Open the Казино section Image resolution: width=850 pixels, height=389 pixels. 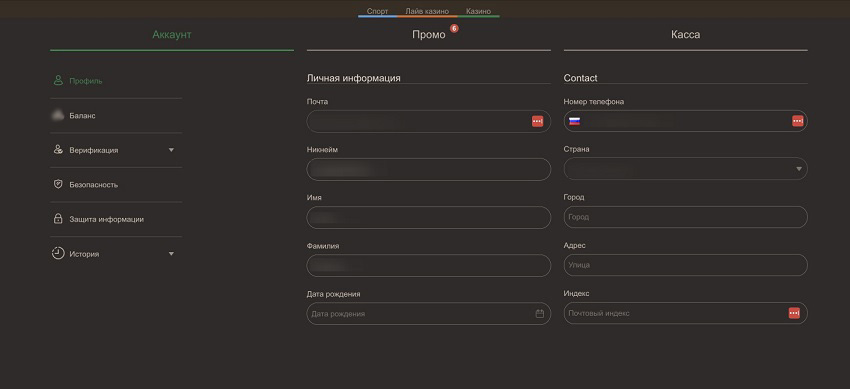479,11
